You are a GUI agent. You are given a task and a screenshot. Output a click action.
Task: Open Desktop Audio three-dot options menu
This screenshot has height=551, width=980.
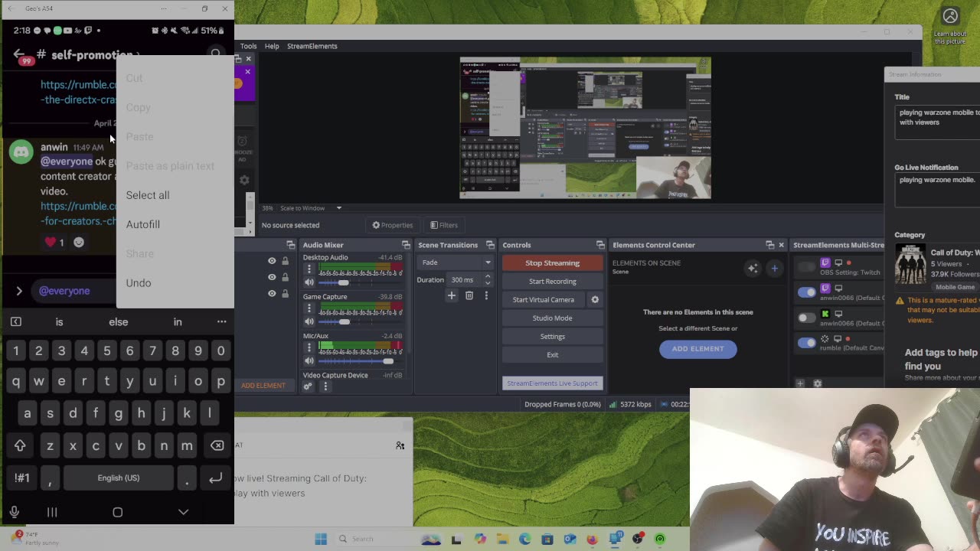(x=309, y=269)
